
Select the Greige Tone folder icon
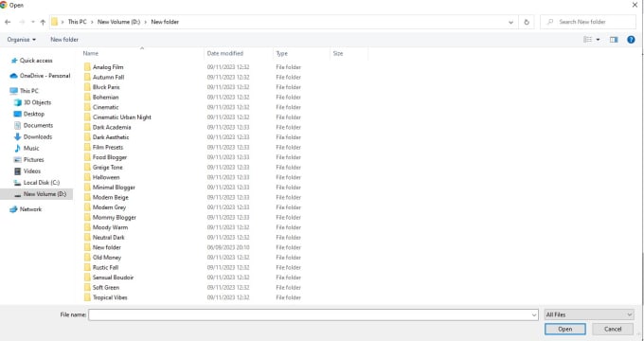(87, 168)
